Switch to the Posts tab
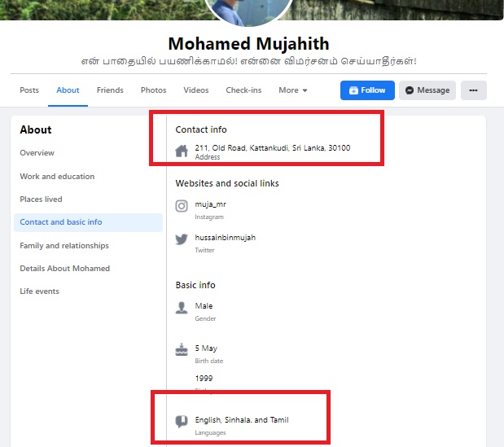Image resolution: width=504 pixels, height=447 pixels. 29,90
